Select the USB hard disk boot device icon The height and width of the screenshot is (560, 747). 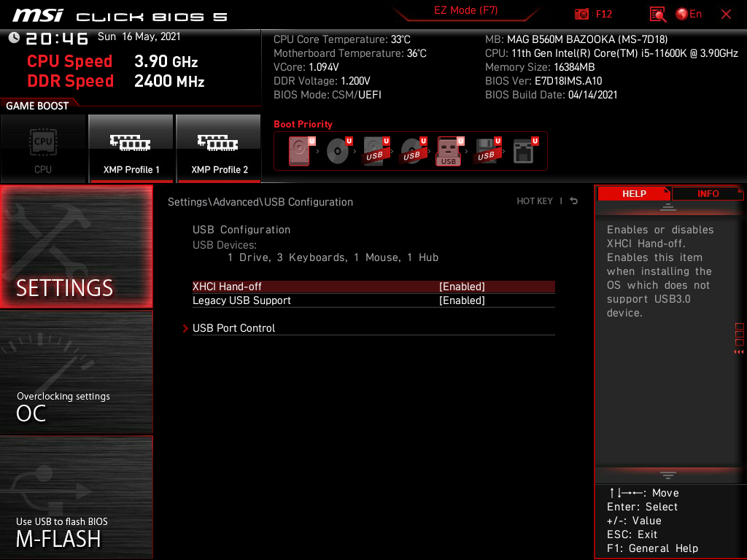pyautogui.click(x=376, y=151)
